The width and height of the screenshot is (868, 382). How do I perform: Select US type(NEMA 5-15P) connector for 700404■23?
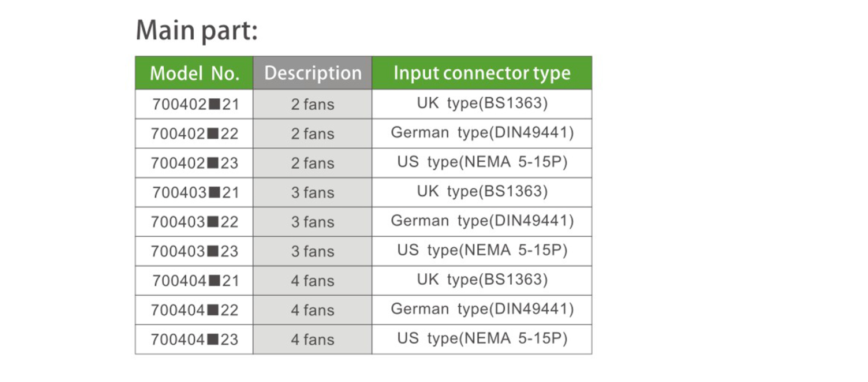(482, 338)
